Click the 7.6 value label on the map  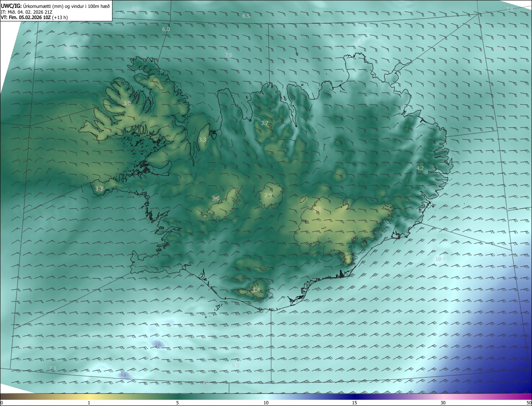[x=229, y=55]
